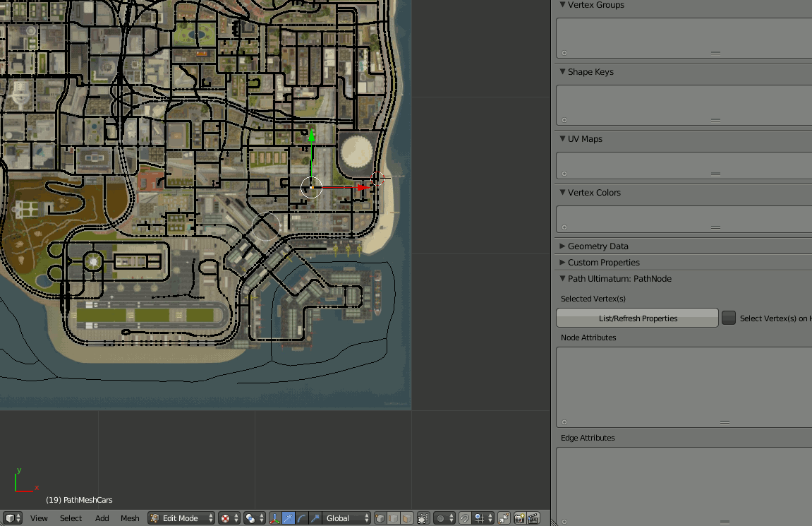Toggle the Select Vertex(s) checkbox
The width and height of the screenshot is (812, 526).
click(x=729, y=318)
